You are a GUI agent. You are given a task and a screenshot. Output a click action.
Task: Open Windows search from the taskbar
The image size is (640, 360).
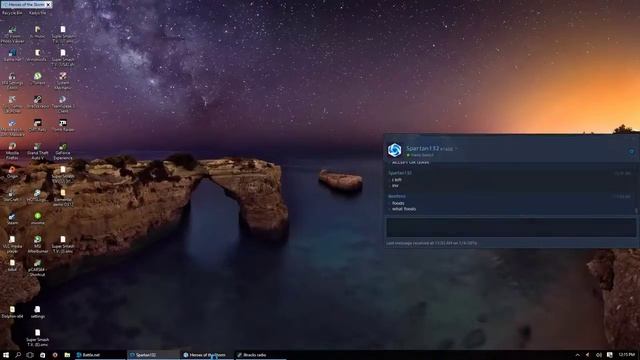coord(18,355)
